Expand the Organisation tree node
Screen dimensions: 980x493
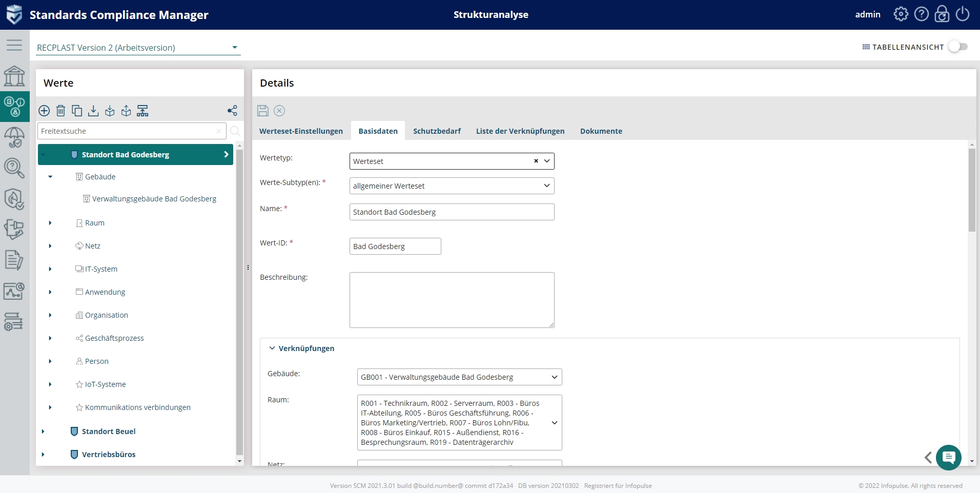point(50,315)
